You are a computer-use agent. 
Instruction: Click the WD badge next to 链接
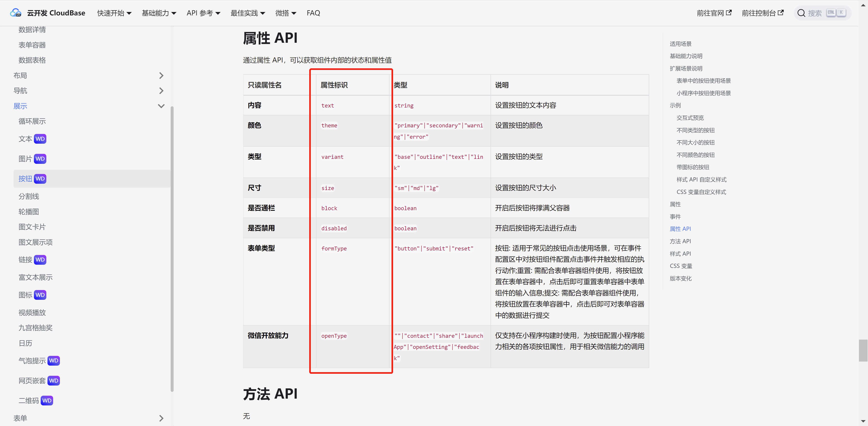(40, 259)
